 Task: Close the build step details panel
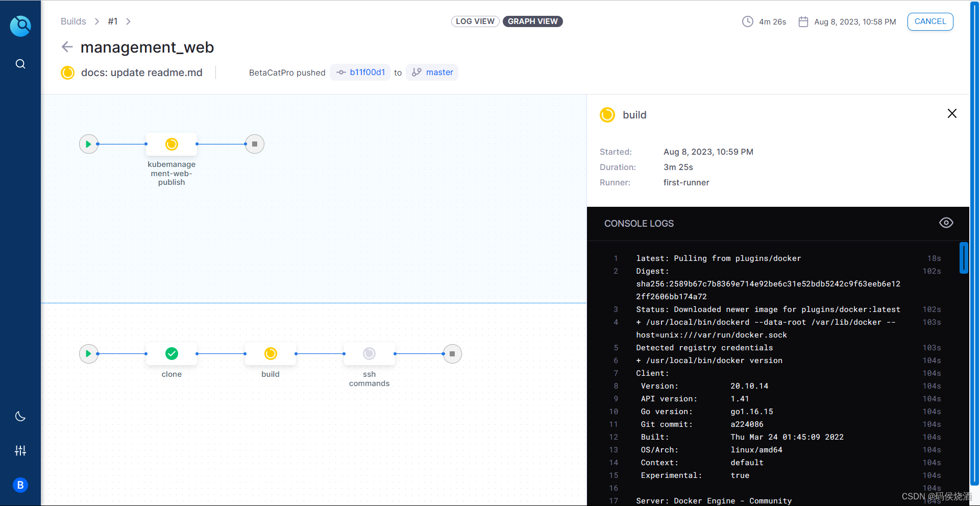(x=952, y=113)
